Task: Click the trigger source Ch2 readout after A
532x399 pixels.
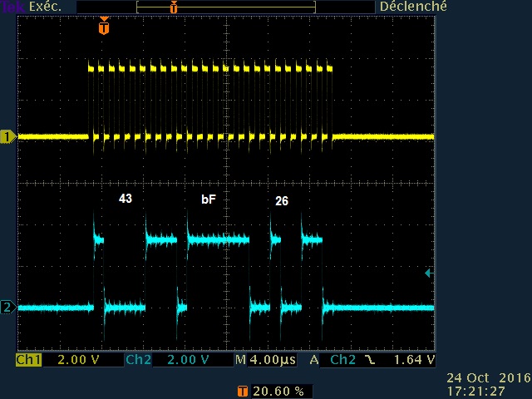Action: pyautogui.click(x=342, y=360)
